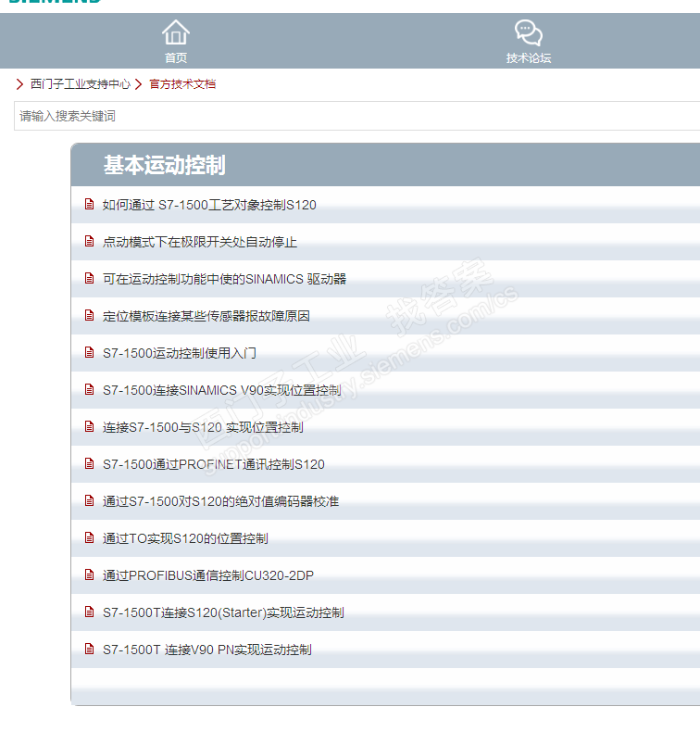Click document icon beside 定位模板连接某些传感器报故障原因
This screenshot has height=732, width=700.
[x=89, y=315]
